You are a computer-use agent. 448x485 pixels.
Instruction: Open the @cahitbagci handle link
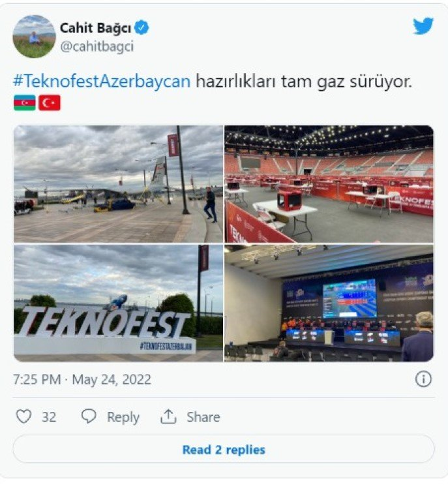pyautogui.click(x=97, y=47)
